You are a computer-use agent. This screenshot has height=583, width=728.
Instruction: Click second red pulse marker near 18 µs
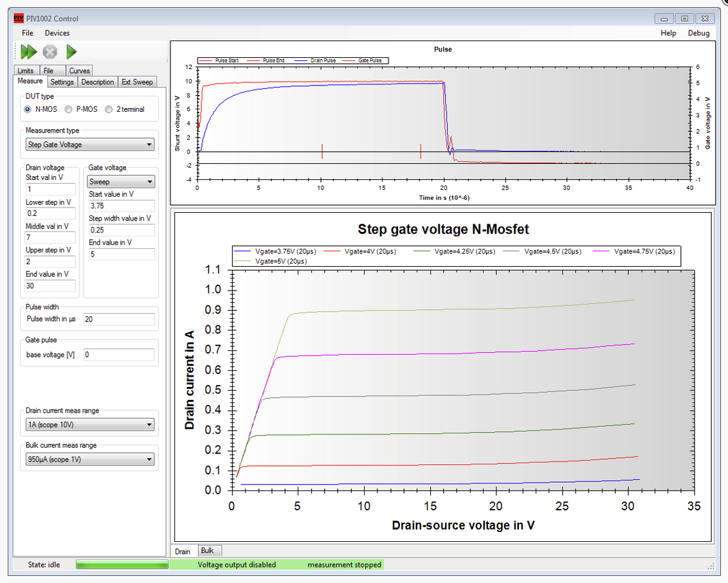(421, 151)
